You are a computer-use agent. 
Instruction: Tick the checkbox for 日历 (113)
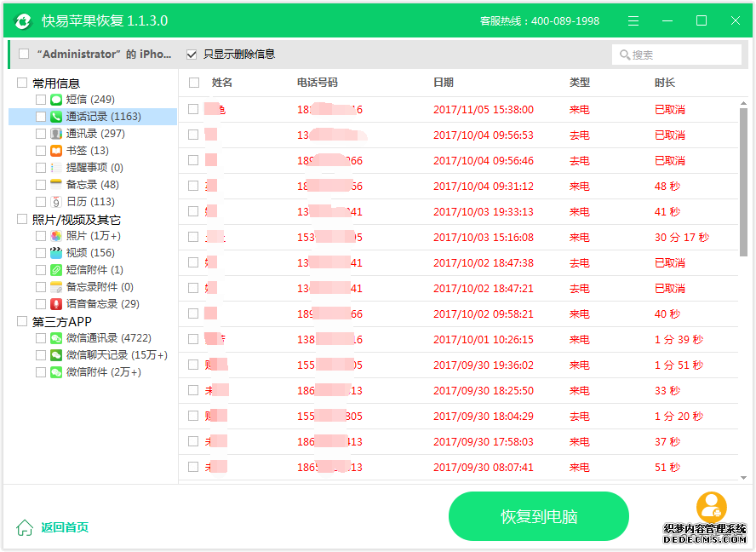click(x=41, y=202)
